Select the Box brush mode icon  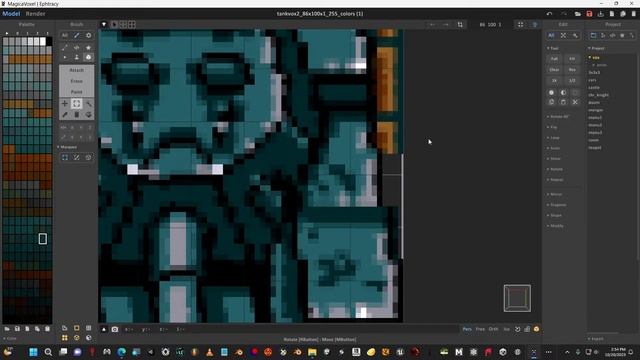88,57
